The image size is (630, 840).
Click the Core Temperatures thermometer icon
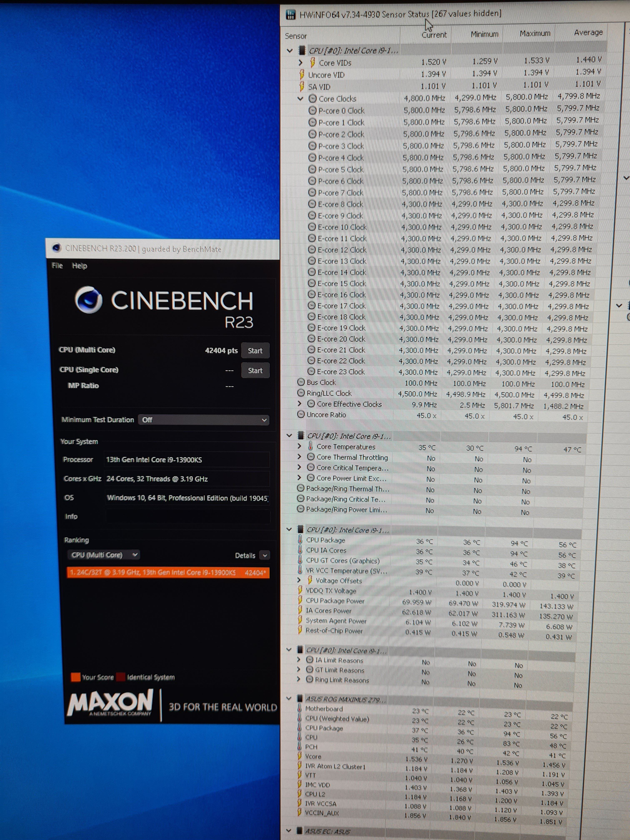point(311,446)
